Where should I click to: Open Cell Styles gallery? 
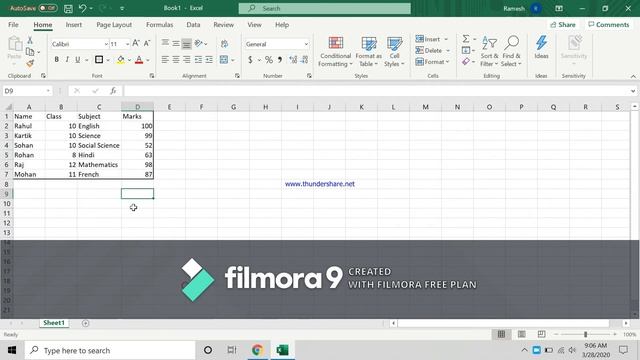coord(394,51)
